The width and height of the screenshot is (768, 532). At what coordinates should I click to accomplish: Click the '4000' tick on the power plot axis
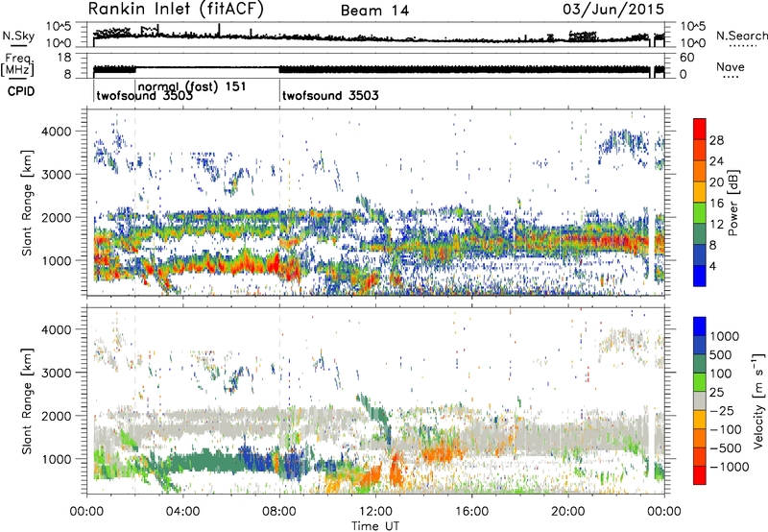click(x=56, y=132)
